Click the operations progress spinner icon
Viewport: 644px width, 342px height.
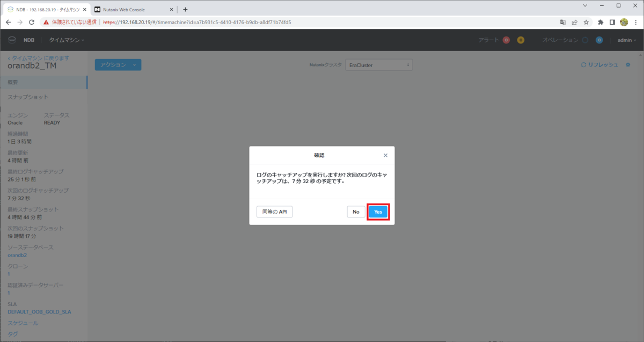click(x=585, y=40)
